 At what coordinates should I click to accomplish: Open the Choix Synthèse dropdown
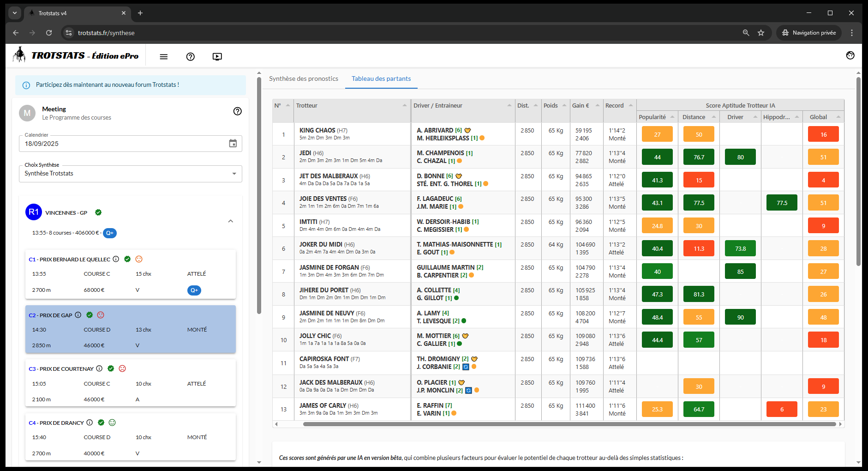[130, 174]
